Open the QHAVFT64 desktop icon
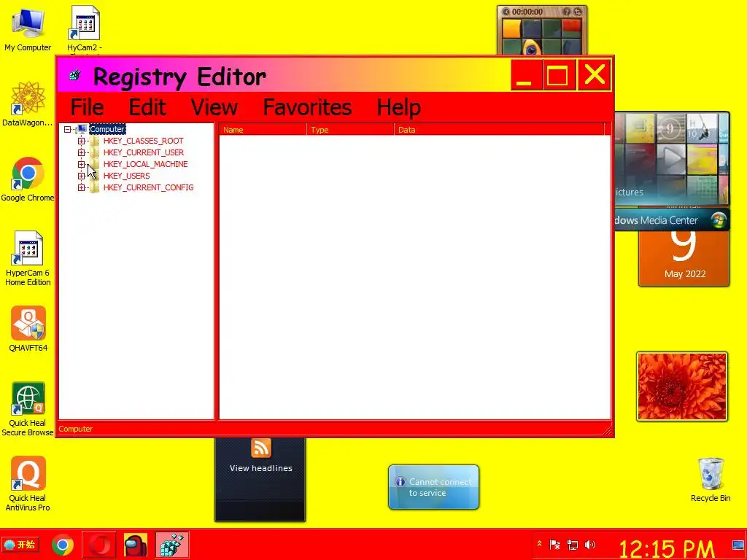The height and width of the screenshot is (560, 747). pyautogui.click(x=28, y=329)
